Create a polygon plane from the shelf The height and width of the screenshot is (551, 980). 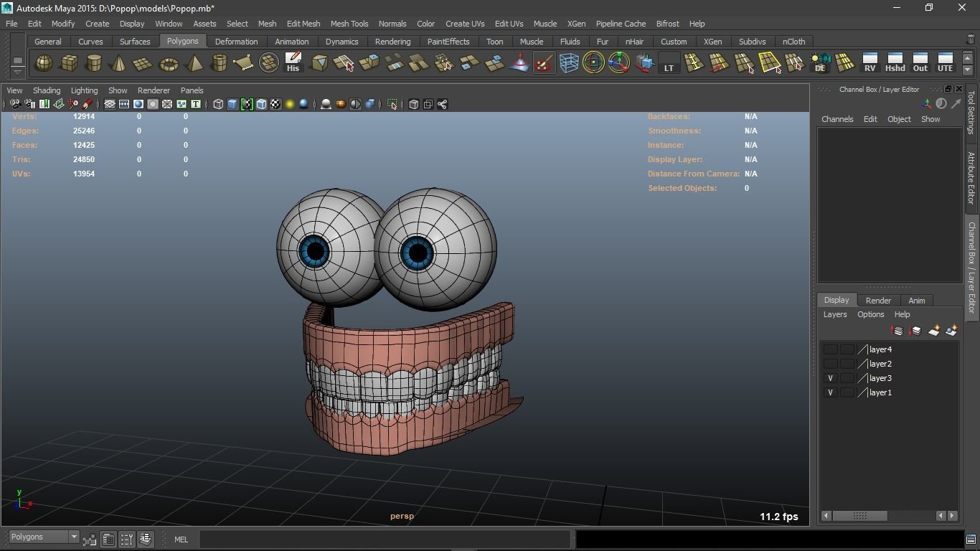click(x=143, y=63)
